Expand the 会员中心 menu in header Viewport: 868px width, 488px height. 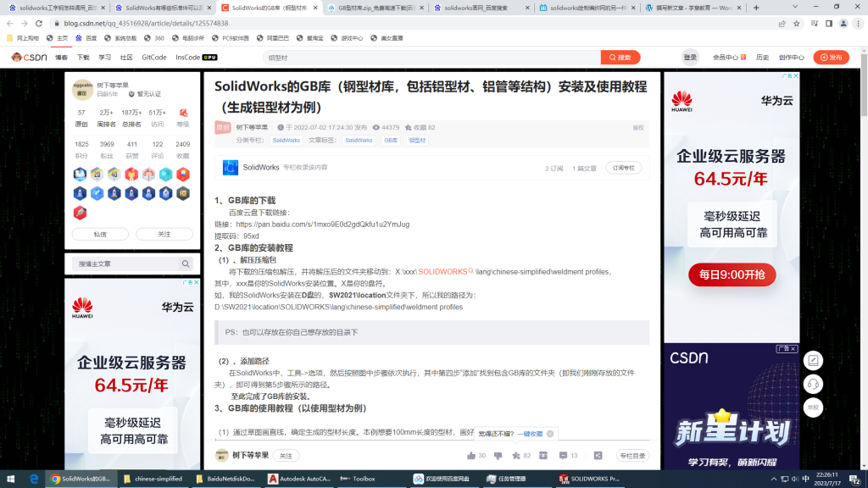pyautogui.click(x=727, y=58)
